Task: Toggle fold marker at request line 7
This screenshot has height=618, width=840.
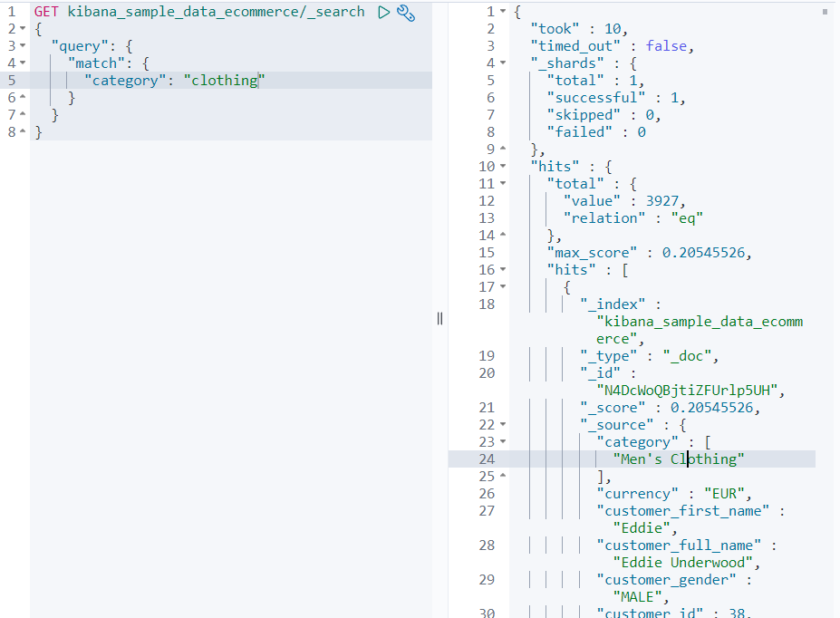Action: click(x=23, y=114)
